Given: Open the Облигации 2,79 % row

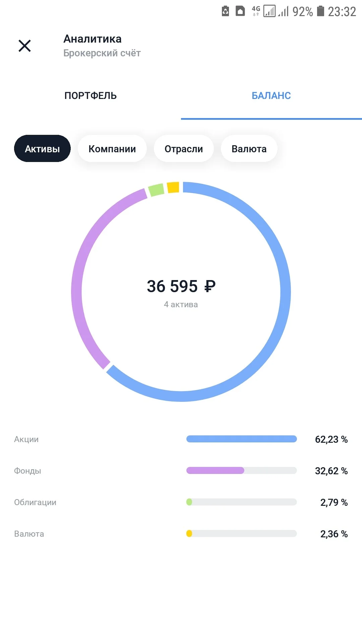Looking at the screenshot, I should (181, 502).
